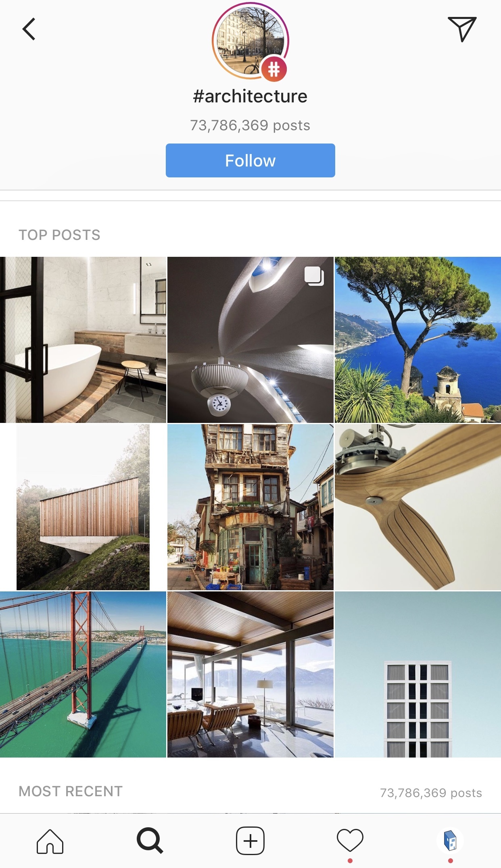The height and width of the screenshot is (868, 501).
Task: Tap the TOP POSTS section heading
Action: [x=60, y=235]
